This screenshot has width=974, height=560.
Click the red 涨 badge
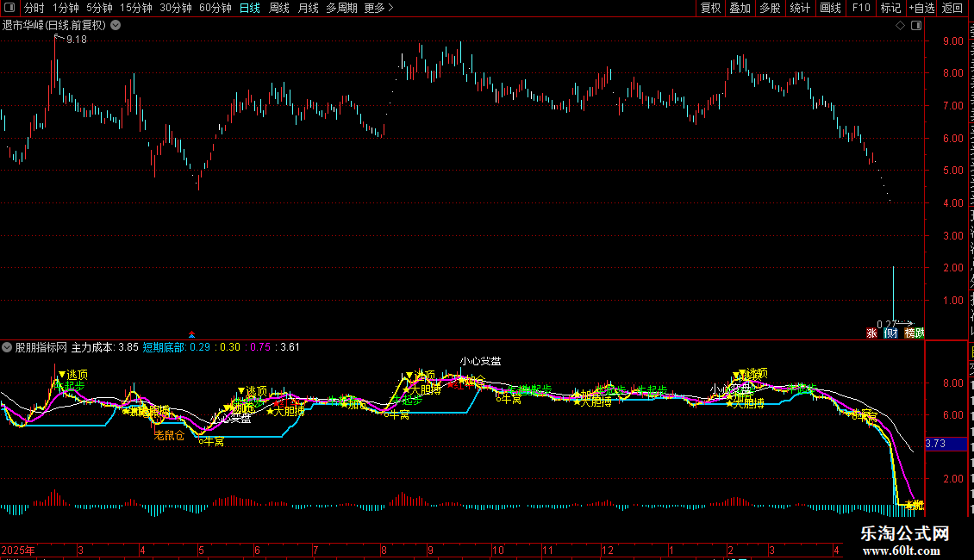pyautogui.click(x=871, y=333)
